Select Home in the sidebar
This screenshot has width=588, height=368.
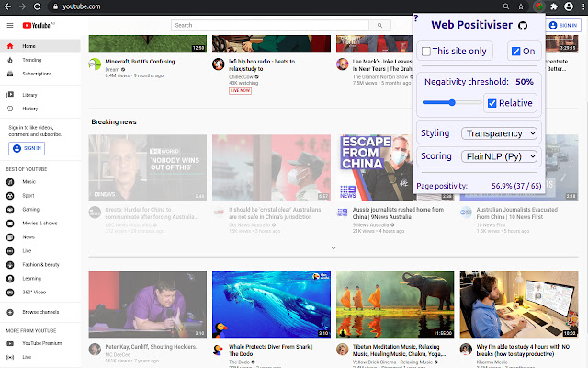40,46
